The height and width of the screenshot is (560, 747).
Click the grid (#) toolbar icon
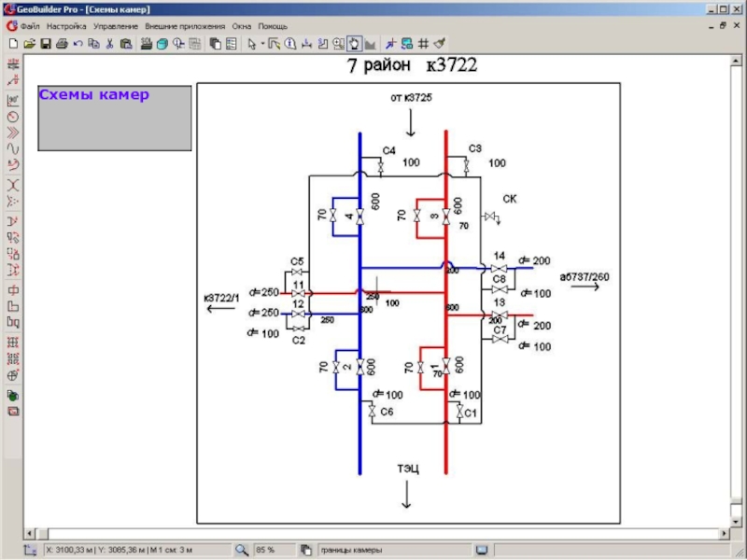click(423, 43)
